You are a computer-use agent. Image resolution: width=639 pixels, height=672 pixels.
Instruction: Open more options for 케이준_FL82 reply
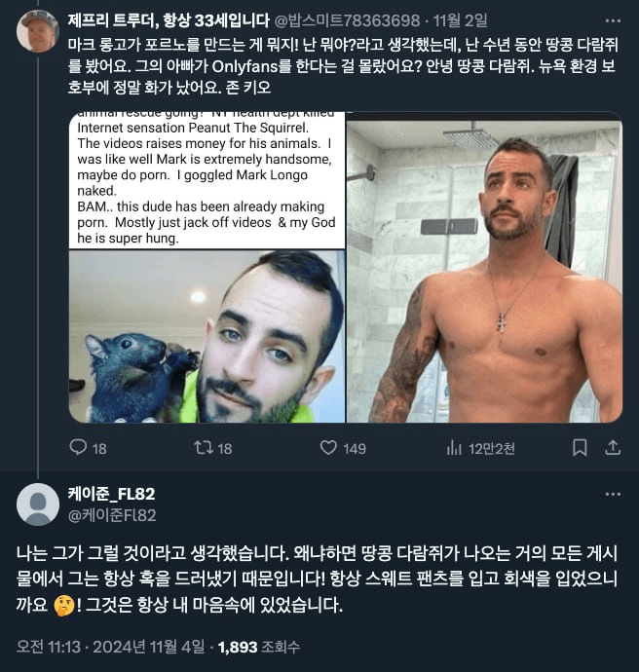613,494
